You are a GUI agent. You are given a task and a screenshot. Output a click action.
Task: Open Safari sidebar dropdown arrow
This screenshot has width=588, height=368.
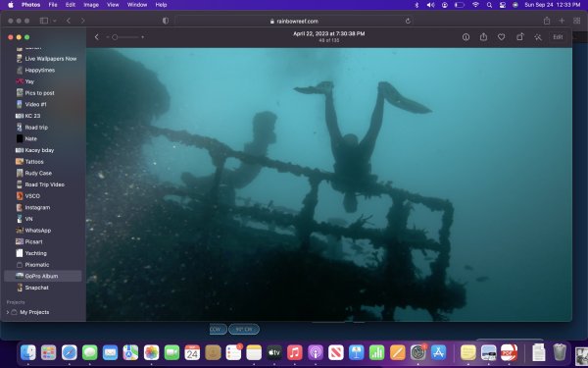coord(55,21)
